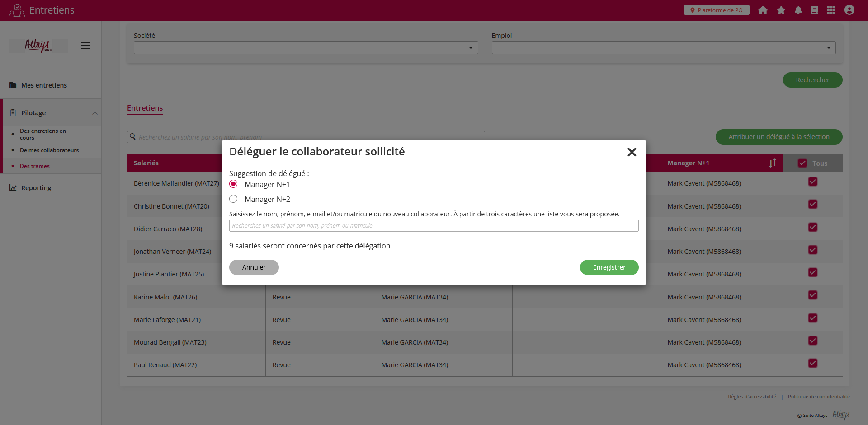Open the Société dropdown
This screenshot has height=425, width=868.
[x=306, y=48]
